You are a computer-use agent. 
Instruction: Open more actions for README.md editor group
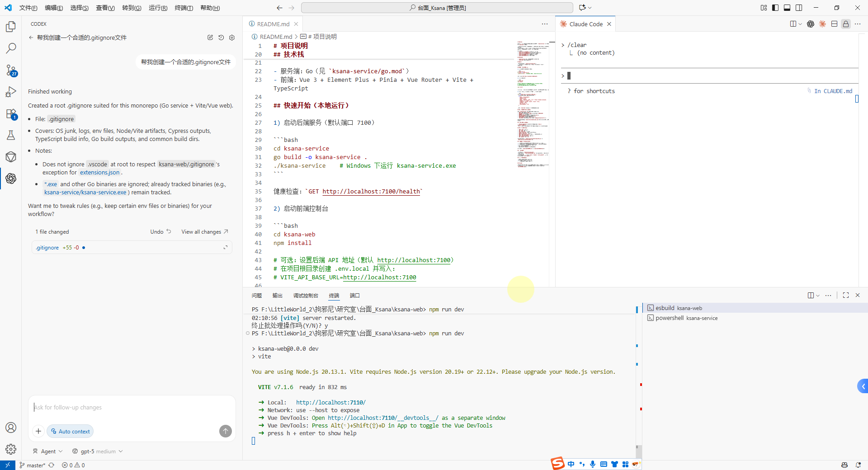pos(545,24)
